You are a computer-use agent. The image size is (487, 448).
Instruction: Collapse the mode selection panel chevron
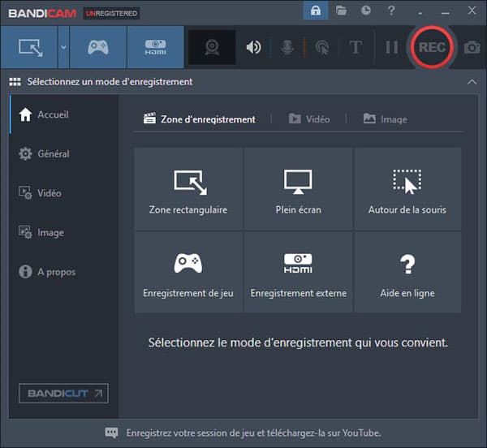click(x=472, y=82)
